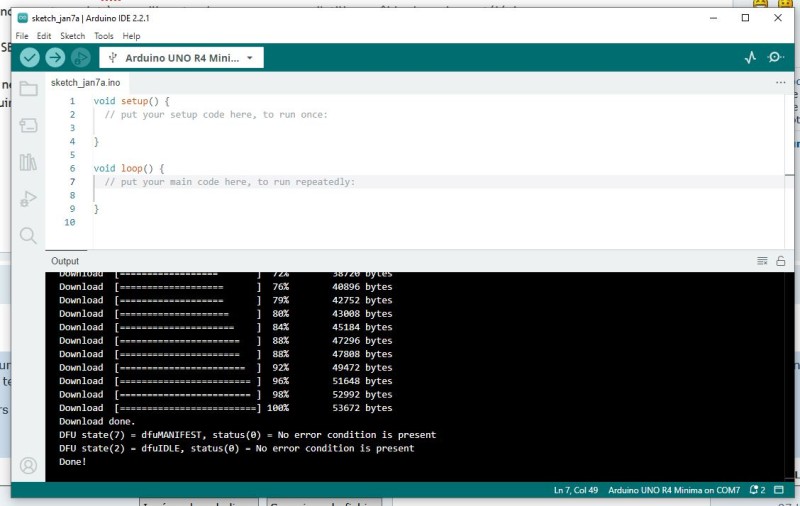Start the debugger with the Debug icon

(81, 57)
